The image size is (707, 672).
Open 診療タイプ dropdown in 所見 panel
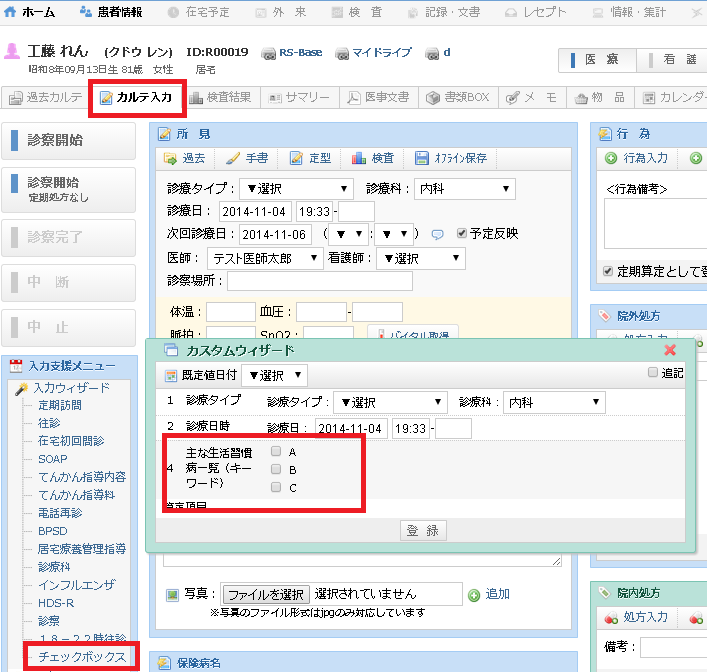[296, 189]
